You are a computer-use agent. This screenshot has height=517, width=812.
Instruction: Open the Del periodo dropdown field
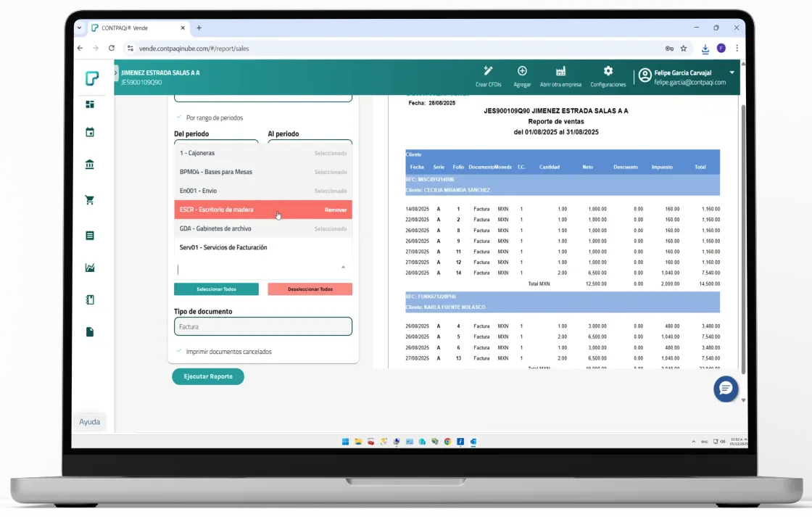pyautogui.click(x=216, y=142)
